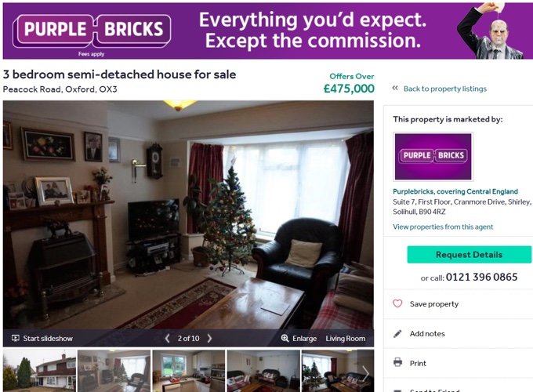Click the Purple Bricks banner advert
533x392 pixels.
[268, 31]
